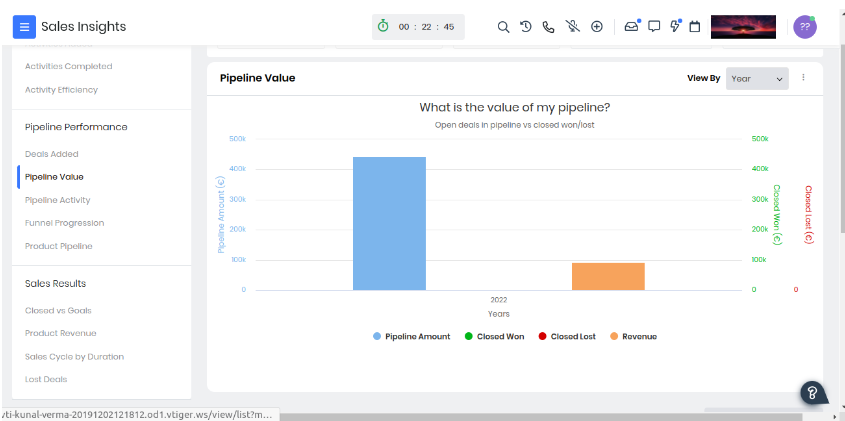This screenshot has width=845, height=421.
Task: Open the chat message icon
Action: click(x=654, y=27)
